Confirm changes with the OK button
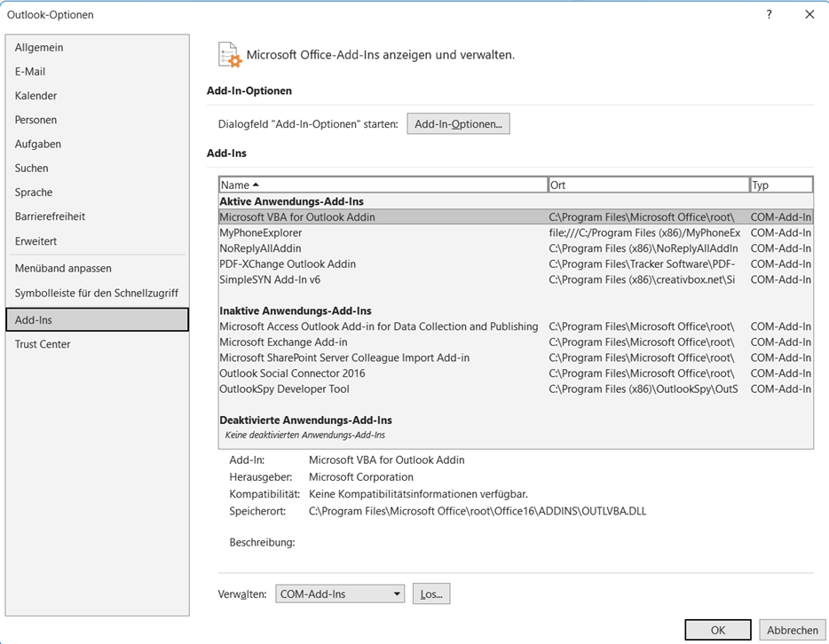The width and height of the screenshot is (829, 644). tap(716, 629)
